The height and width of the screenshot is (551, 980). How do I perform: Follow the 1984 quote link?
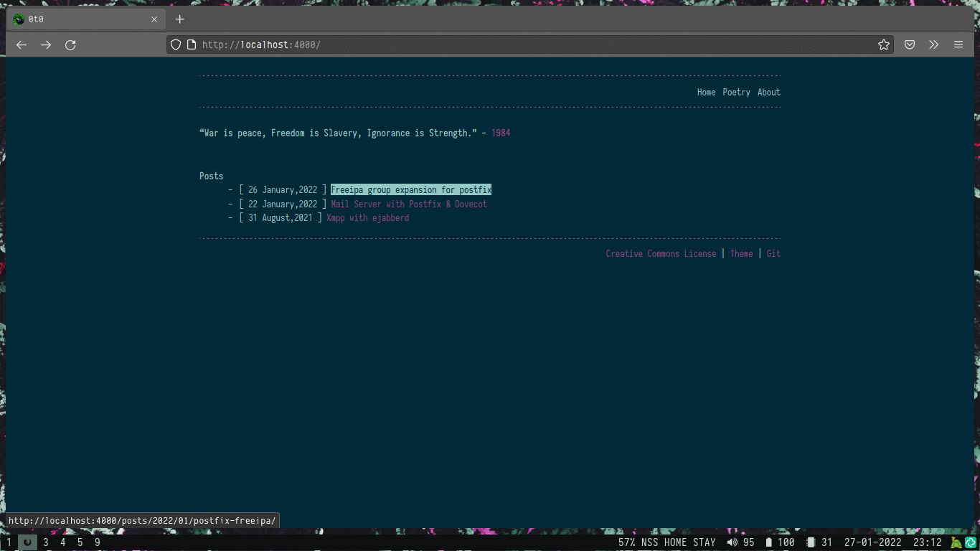point(501,133)
